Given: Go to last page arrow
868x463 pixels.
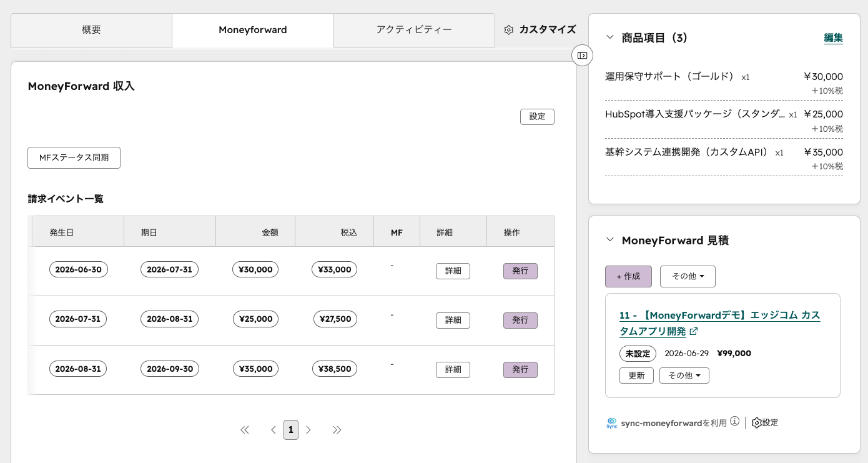Looking at the screenshot, I should 337,430.
